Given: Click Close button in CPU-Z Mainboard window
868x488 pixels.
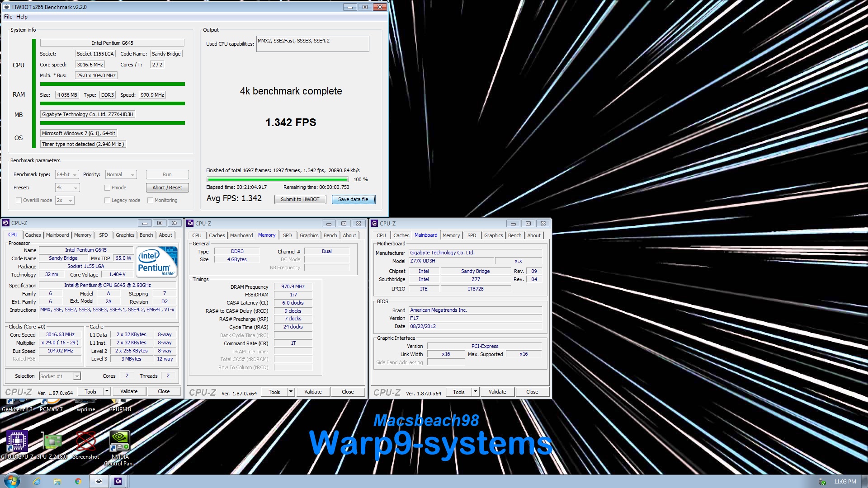Looking at the screenshot, I should click(532, 392).
